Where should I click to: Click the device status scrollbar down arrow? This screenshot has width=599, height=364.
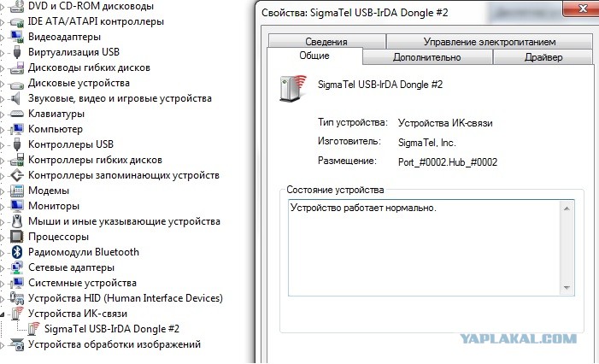coord(567,288)
